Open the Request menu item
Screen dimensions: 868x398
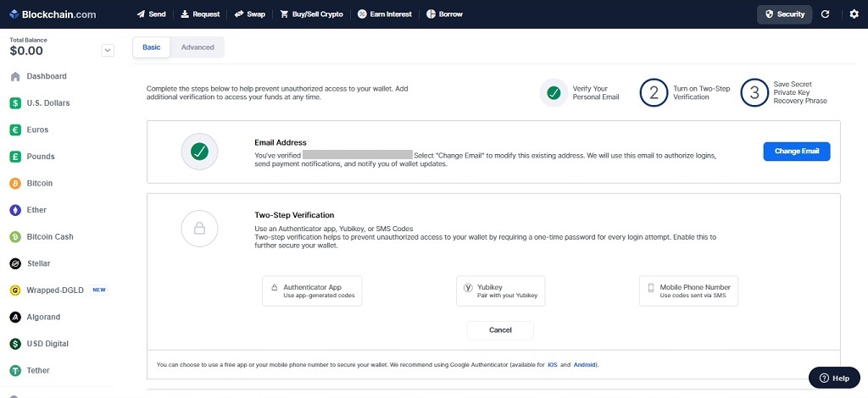point(200,14)
